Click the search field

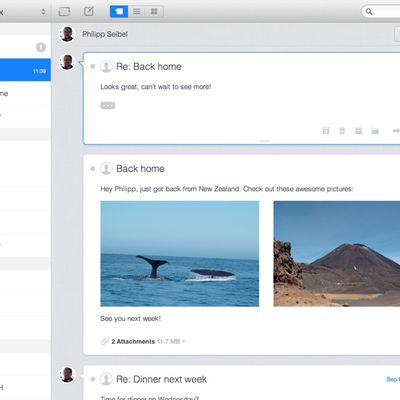[381, 12]
